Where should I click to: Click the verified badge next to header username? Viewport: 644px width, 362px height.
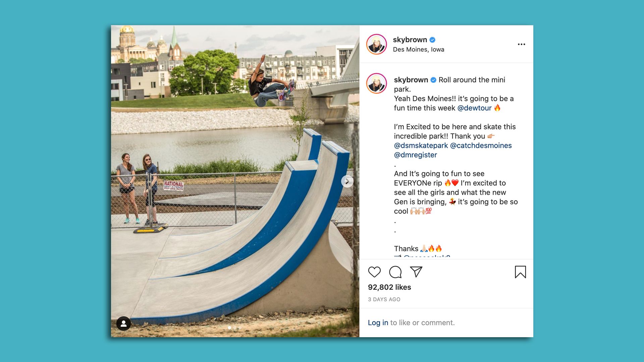click(x=432, y=40)
